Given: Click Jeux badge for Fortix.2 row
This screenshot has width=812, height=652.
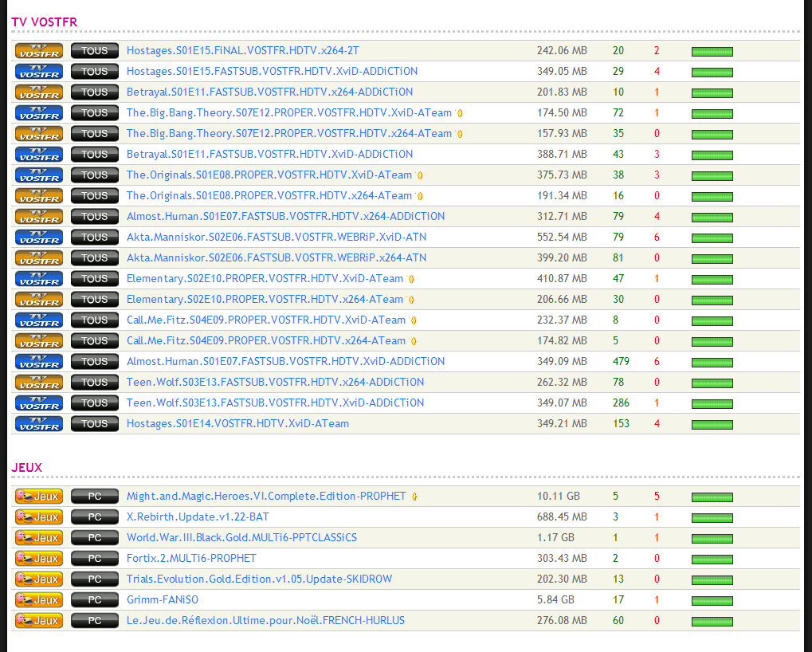Looking at the screenshot, I should [x=39, y=558].
